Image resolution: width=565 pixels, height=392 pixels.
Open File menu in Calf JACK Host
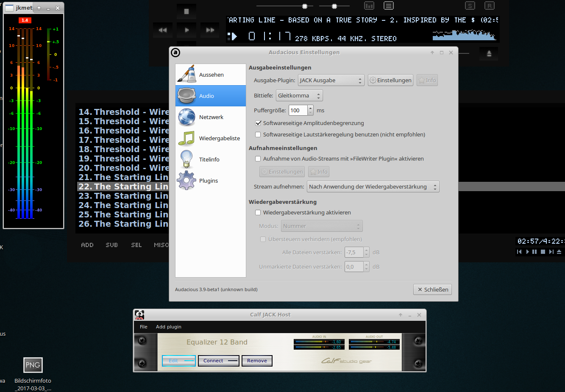tap(144, 327)
